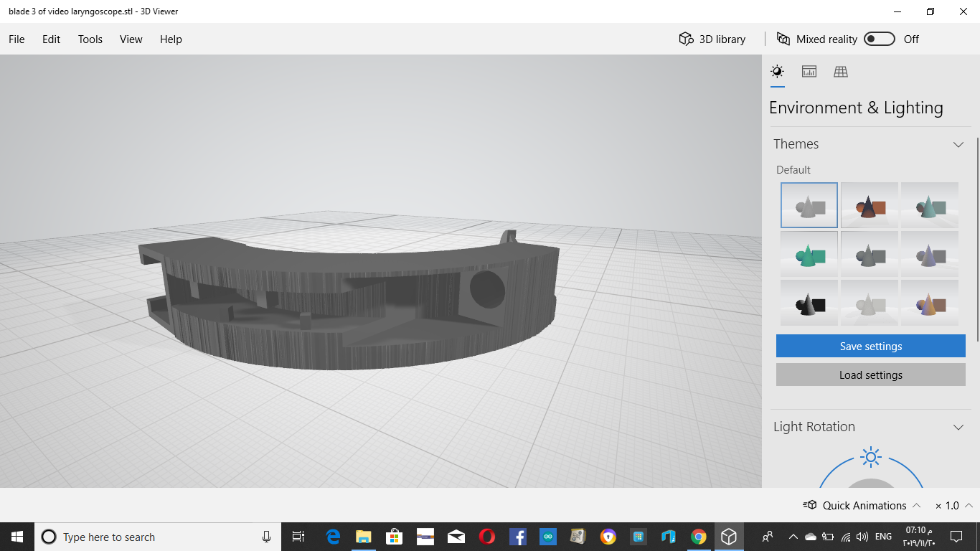Select the light white theme thumbnail
The height and width of the screenshot is (551, 980).
(870, 303)
